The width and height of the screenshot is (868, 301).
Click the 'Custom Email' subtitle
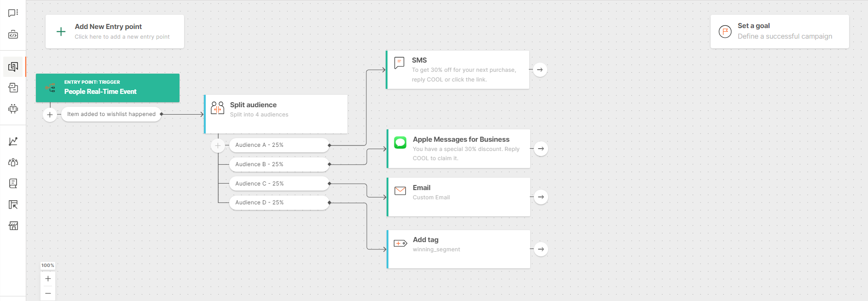(431, 197)
